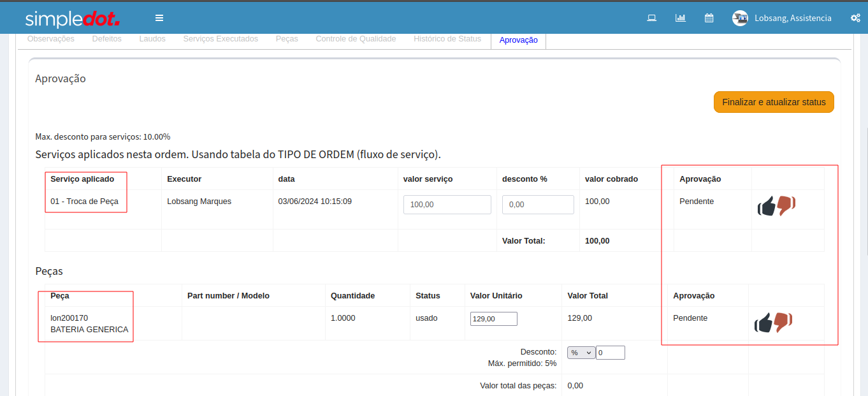The image size is (868, 396).
Task: Open the bar chart reports icon
Action: pos(680,18)
